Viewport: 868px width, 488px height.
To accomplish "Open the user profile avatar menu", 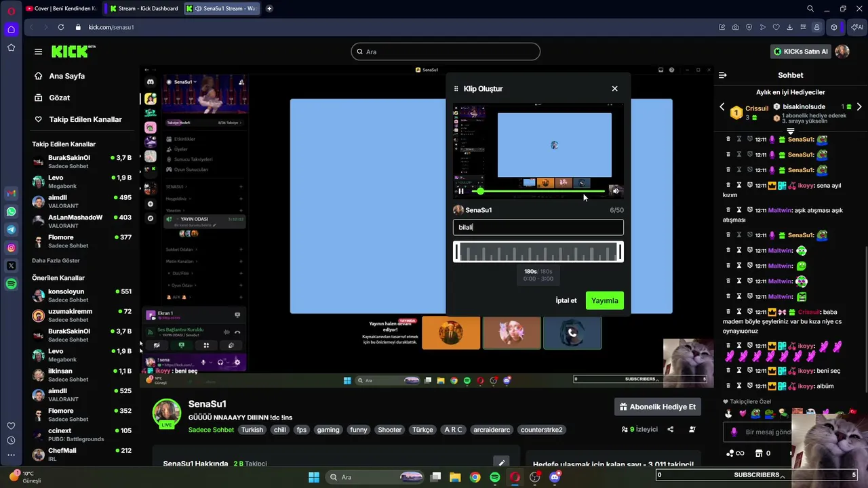I will click(x=842, y=52).
